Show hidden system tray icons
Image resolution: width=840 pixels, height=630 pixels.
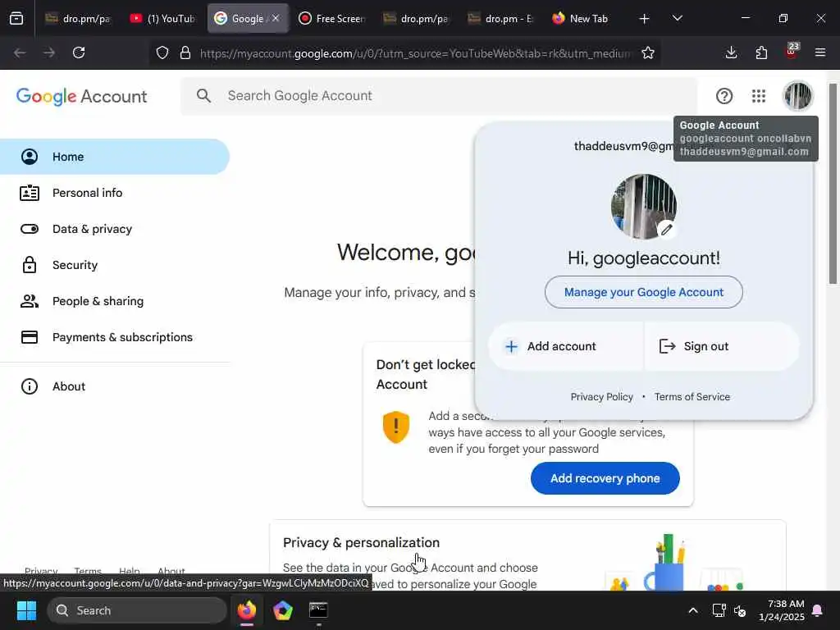coord(692,610)
